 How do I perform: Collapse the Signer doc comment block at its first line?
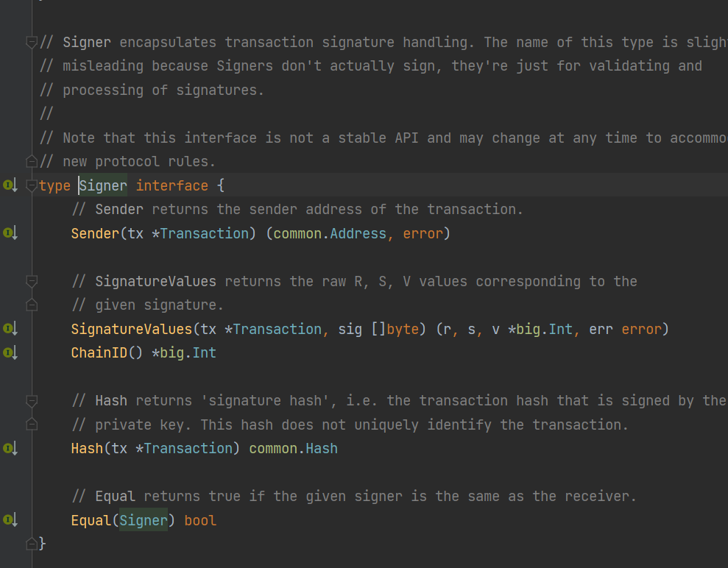click(32, 43)
